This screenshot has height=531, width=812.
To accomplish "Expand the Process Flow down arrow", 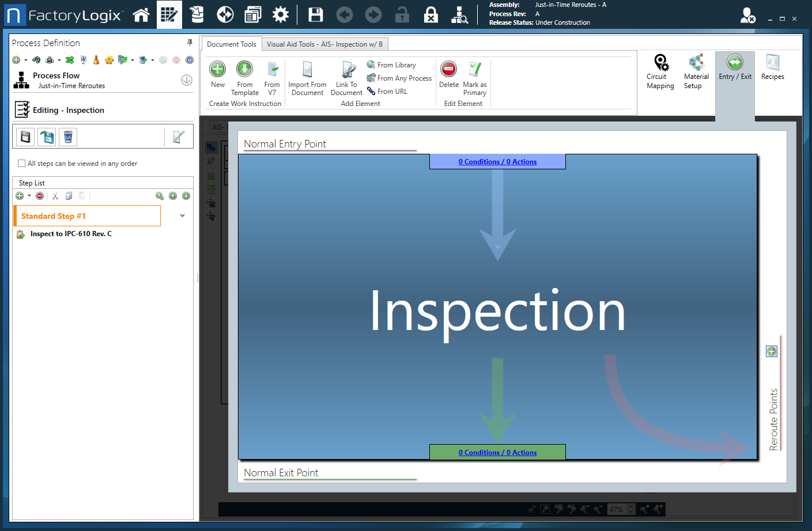I will coord(186,80).
